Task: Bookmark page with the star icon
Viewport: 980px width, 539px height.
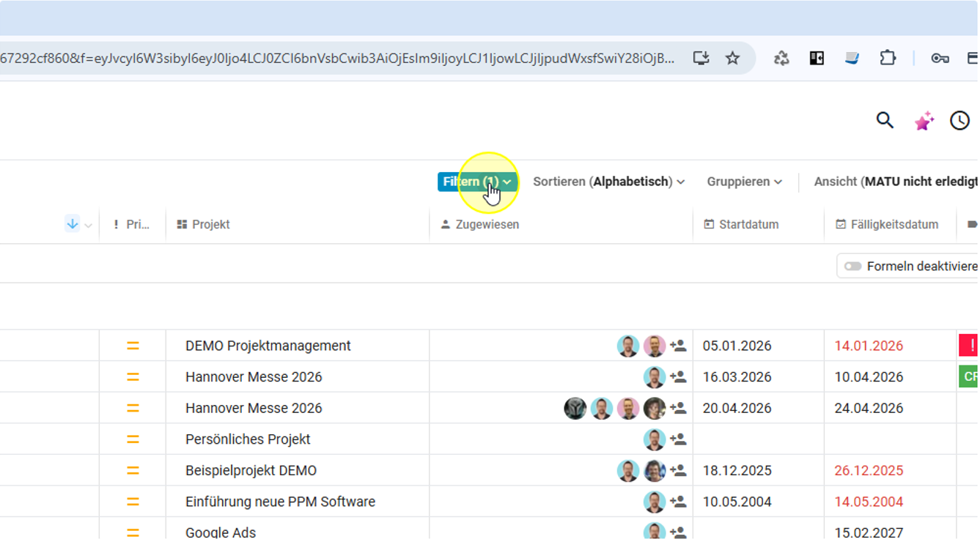Action: 732,59
